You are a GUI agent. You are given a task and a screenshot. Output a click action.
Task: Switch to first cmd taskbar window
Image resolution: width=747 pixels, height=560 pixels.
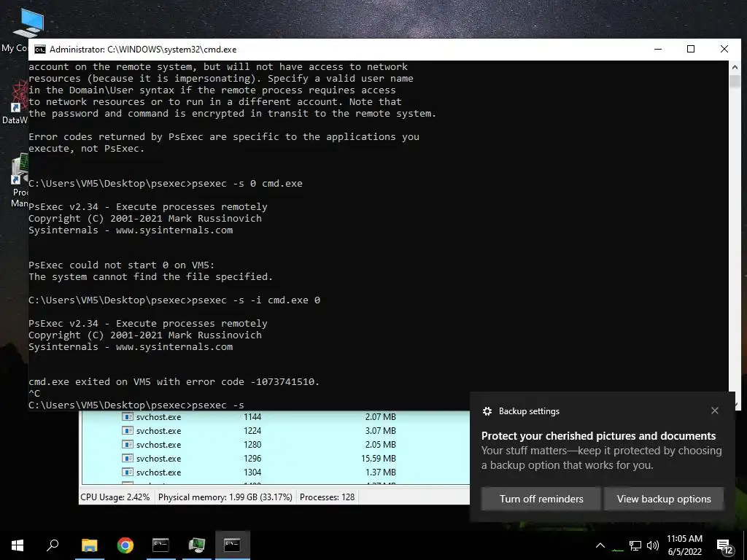(x=160, y=545)
